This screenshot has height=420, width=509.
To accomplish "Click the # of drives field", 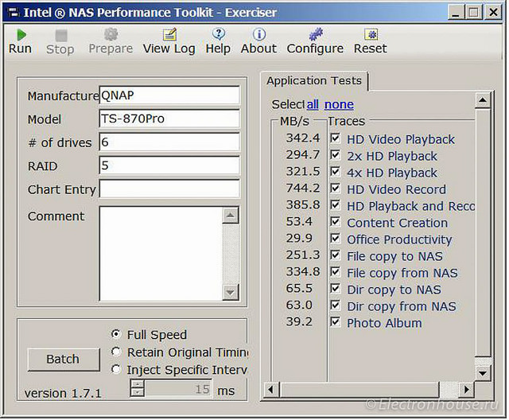I will [x=169, y=142].
